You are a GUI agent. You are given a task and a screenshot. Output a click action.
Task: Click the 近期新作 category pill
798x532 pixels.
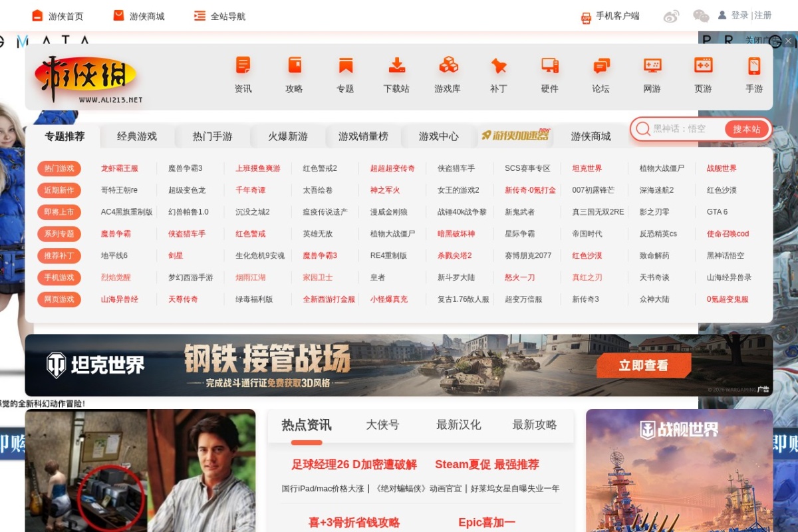59,190
